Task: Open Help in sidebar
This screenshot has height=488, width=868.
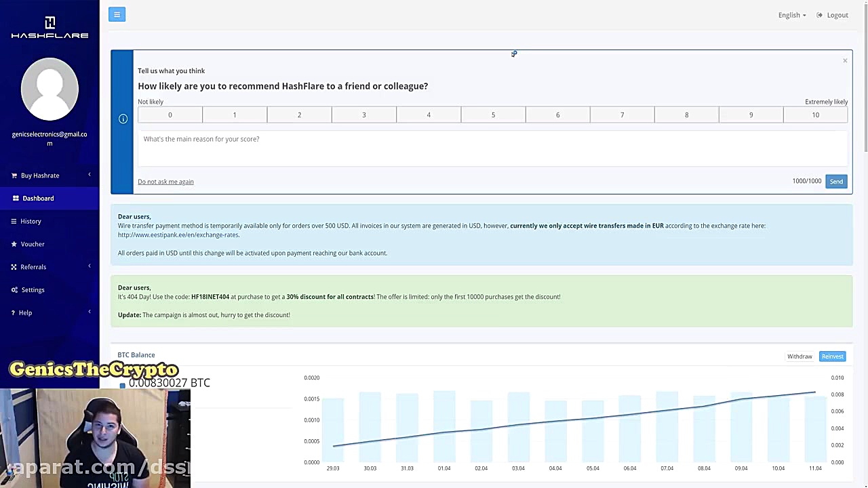Action: (x=50, y=312)
